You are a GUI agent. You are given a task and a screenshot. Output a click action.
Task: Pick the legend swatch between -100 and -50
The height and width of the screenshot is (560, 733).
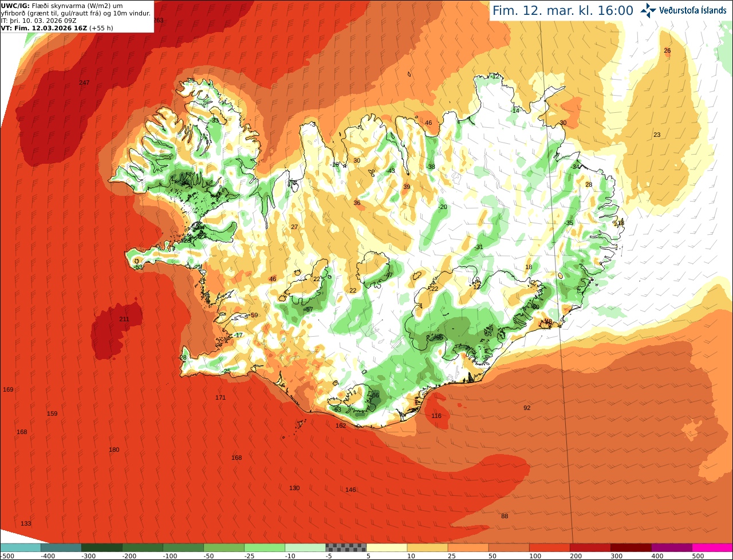[x=183, y=547]
